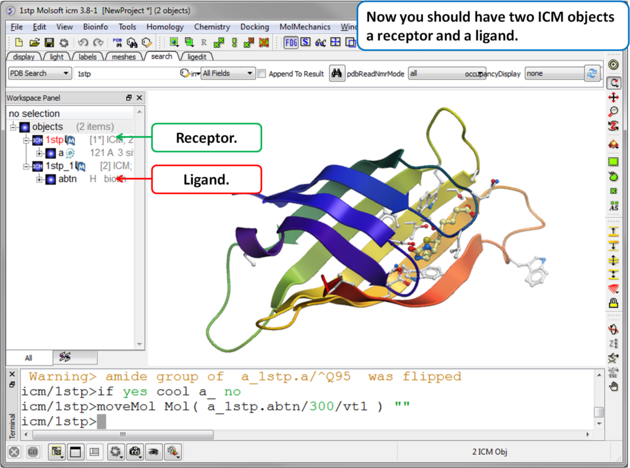Click the Undo arrow icon
The height and width of the screenshot is (468, 630).
(x=84, y=43)
